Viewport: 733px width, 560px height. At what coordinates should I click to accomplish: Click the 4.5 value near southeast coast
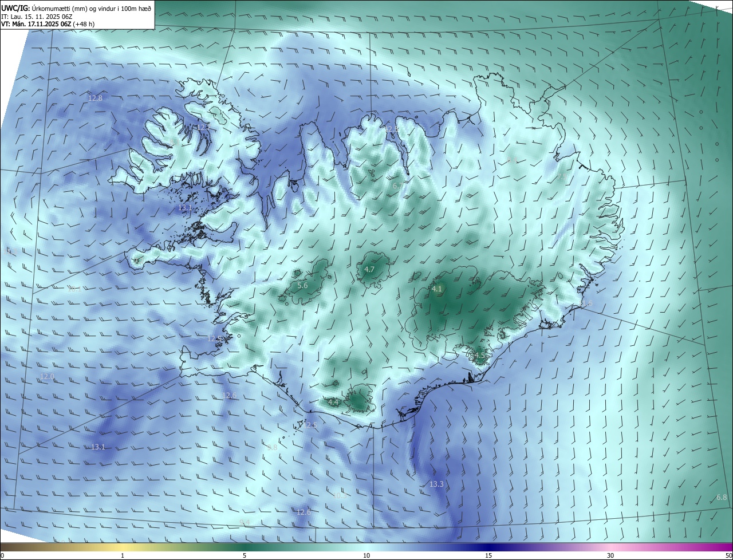(480, 355)
